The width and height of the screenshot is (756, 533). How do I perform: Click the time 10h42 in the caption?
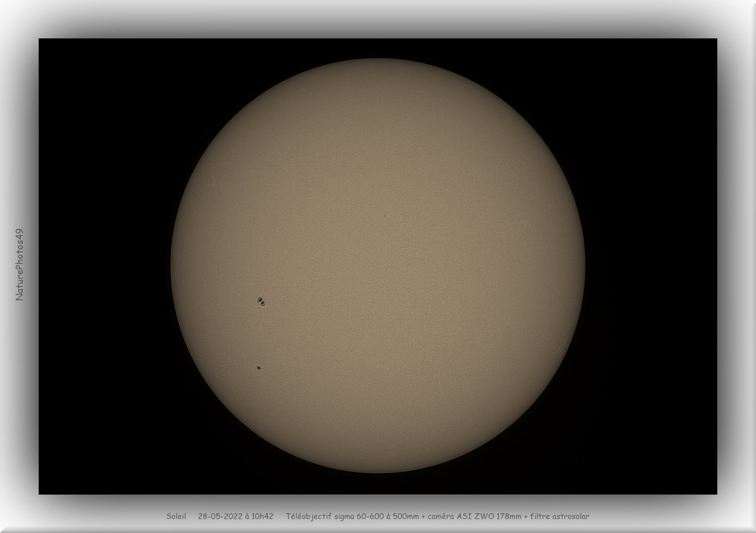tap(263, 516)
